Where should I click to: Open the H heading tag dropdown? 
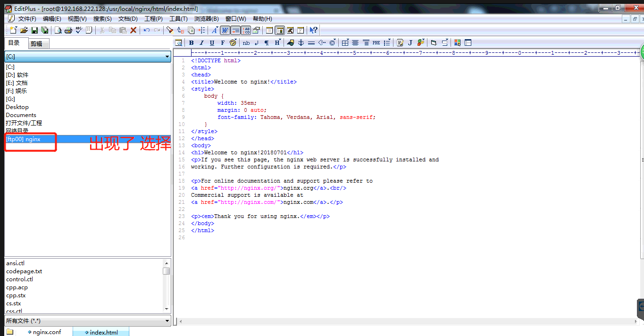(x=277, y=42)
